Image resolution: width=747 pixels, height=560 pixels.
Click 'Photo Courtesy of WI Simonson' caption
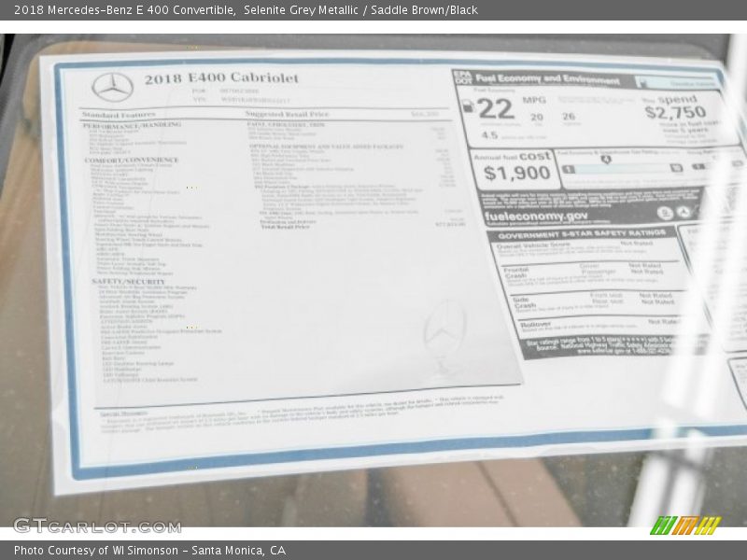(x=149, y=551)
